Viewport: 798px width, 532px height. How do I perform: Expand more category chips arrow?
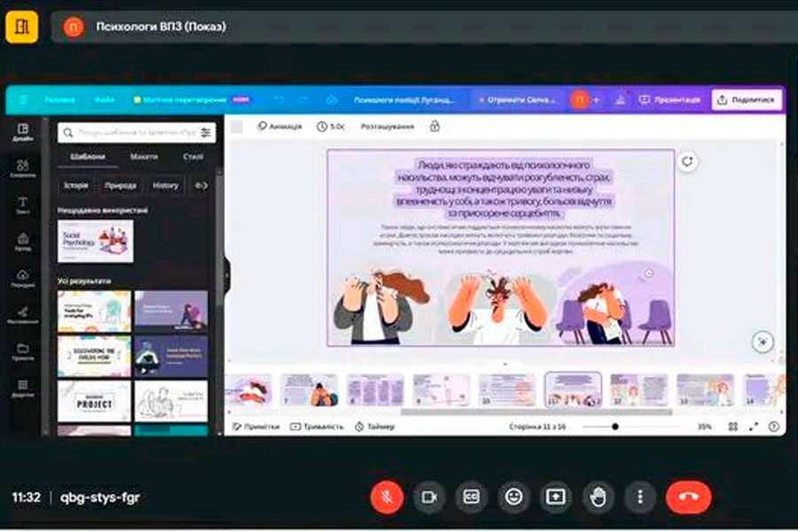201,185
